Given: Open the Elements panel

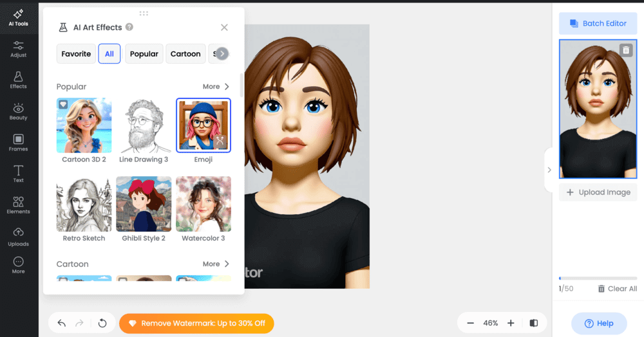Looking at the screenshot, I should click(18, 205).
